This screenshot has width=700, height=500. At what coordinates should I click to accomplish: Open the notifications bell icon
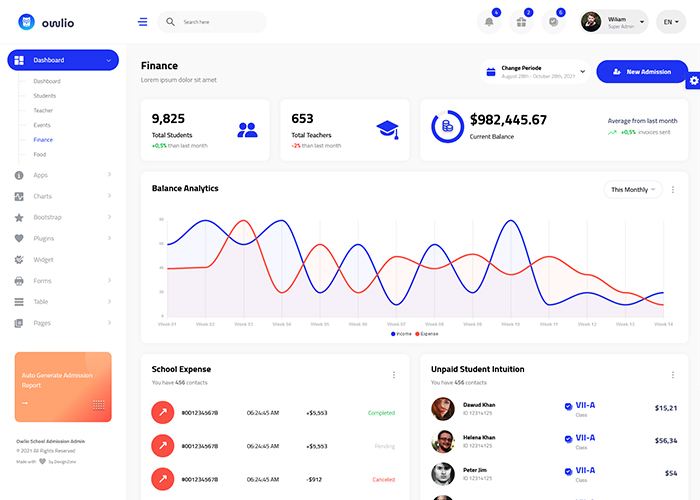pos(490,22)
